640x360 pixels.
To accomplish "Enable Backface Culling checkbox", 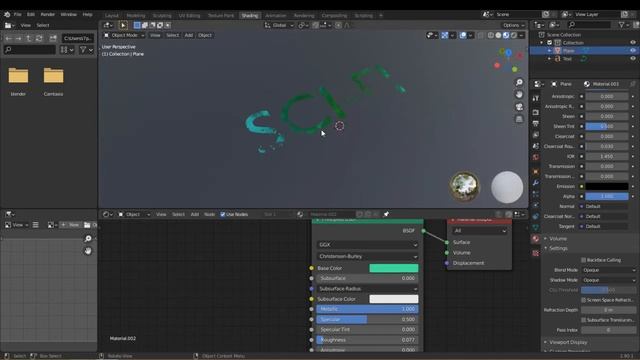I will (x=584, y=260).
